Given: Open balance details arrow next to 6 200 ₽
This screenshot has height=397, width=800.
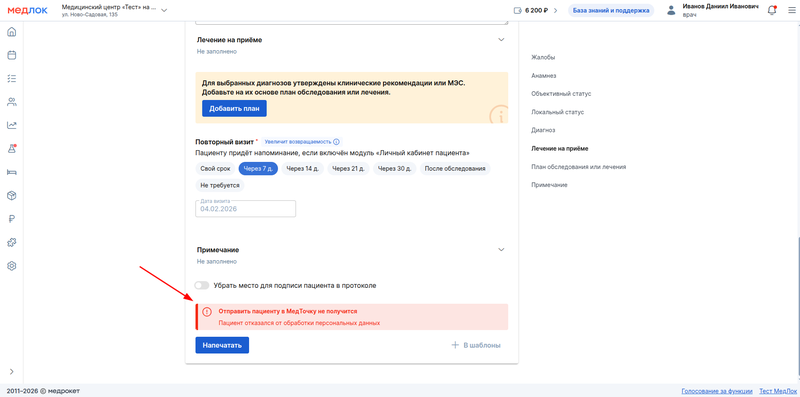Looking at the screenshot, I should coord(555,10).
